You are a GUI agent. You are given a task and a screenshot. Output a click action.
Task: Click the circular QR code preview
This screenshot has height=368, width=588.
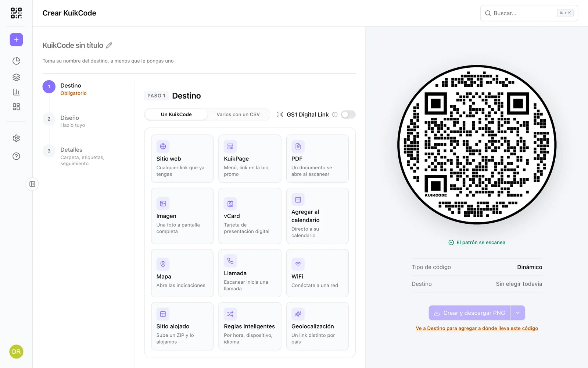click(477, 145)
